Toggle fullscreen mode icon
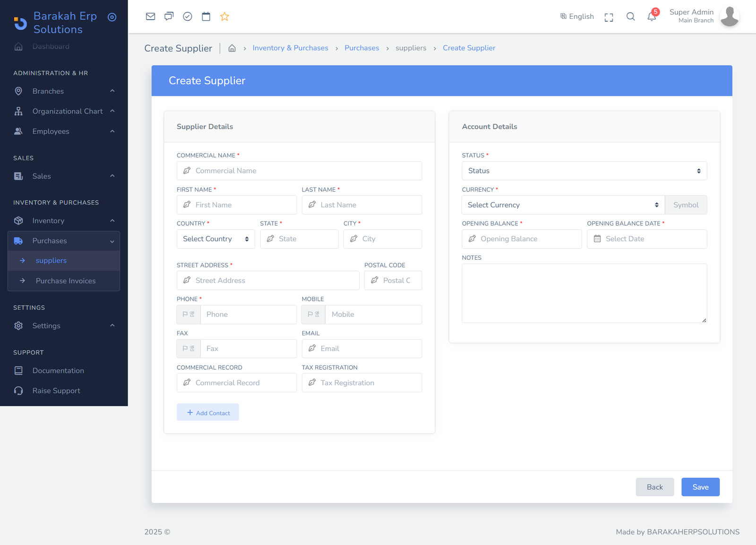Image resolution: width=756 pixels, height=545 pixels. point(609,17)
